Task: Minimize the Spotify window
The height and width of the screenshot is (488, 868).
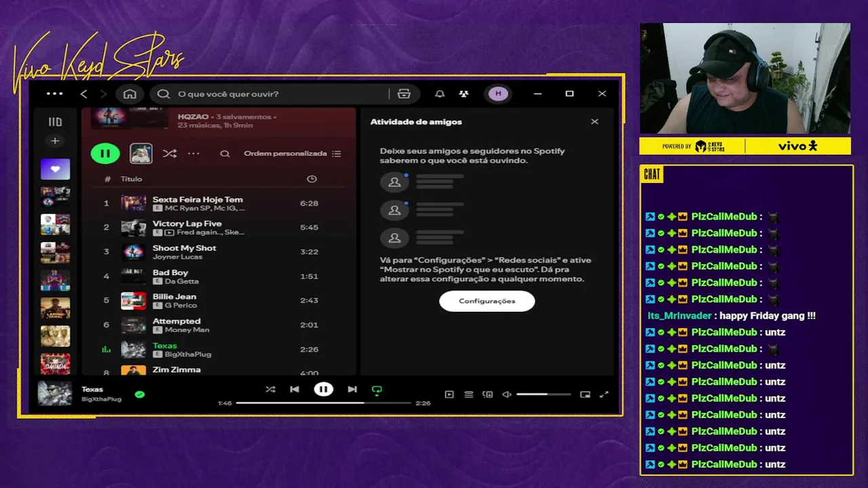Action: [538, 94]
